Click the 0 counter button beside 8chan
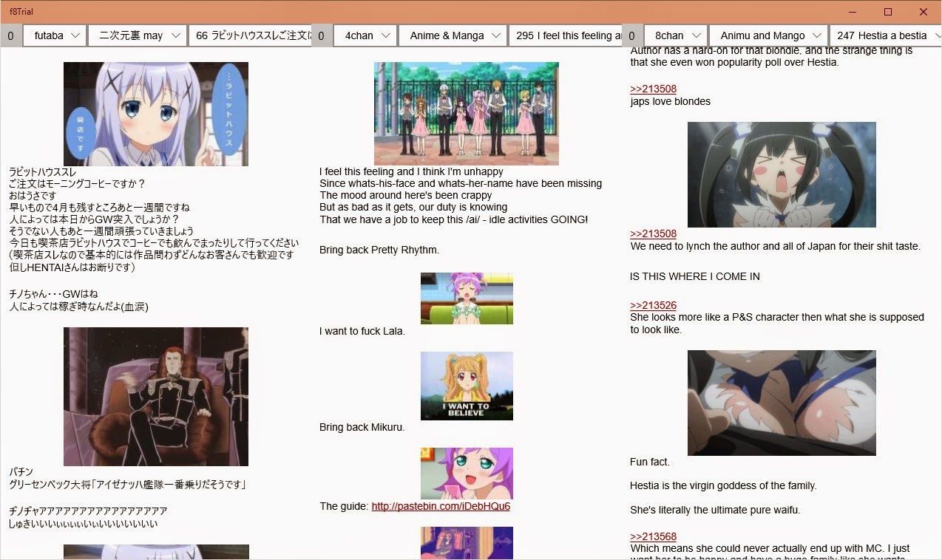This screenshot has width=942, height=560. [x=632, y=35]
